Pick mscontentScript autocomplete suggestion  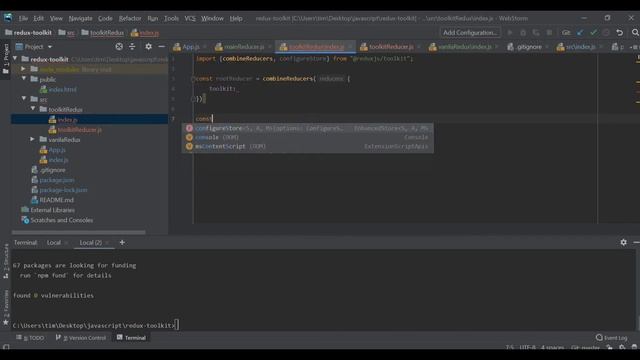tap(307, 146)
